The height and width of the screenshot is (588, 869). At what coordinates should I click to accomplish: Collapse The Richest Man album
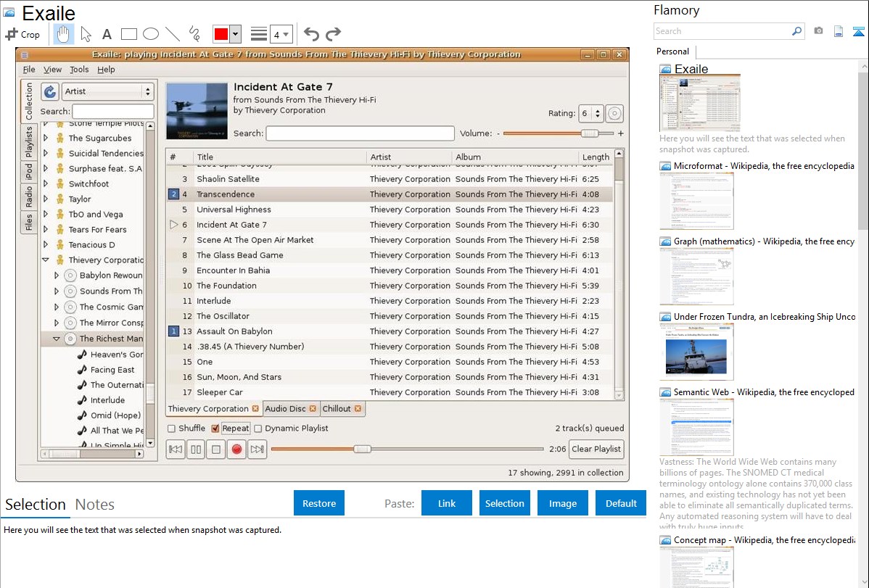(57, 339)
